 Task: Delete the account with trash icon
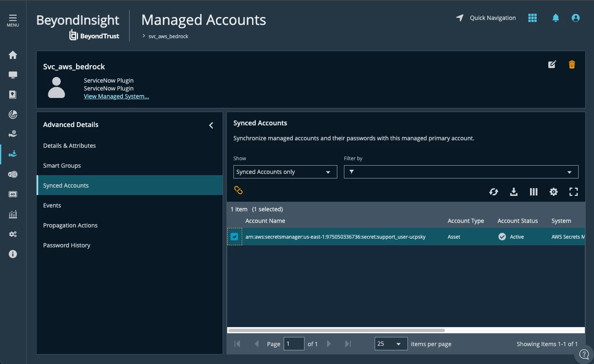tap(572, 64)
